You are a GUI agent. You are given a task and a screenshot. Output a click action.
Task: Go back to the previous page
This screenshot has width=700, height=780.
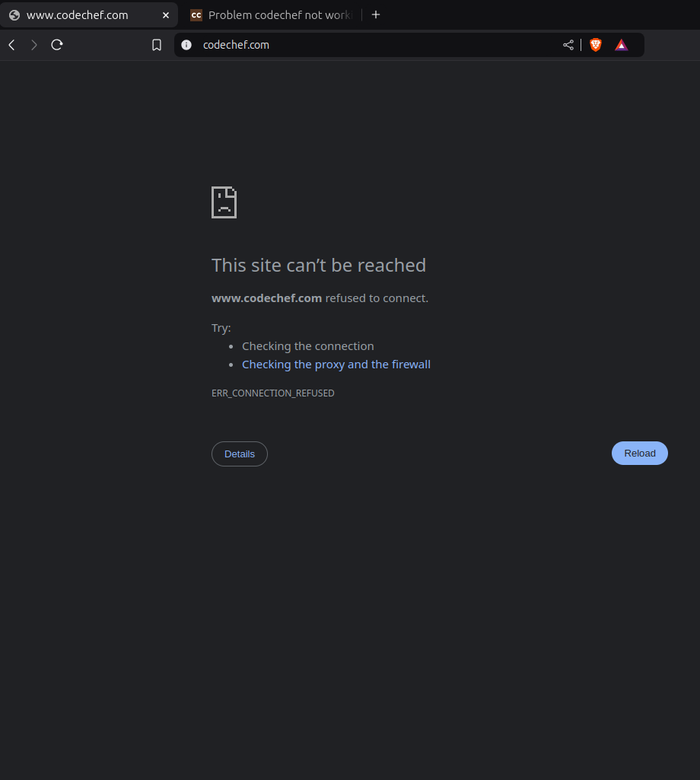coord(12,45)
